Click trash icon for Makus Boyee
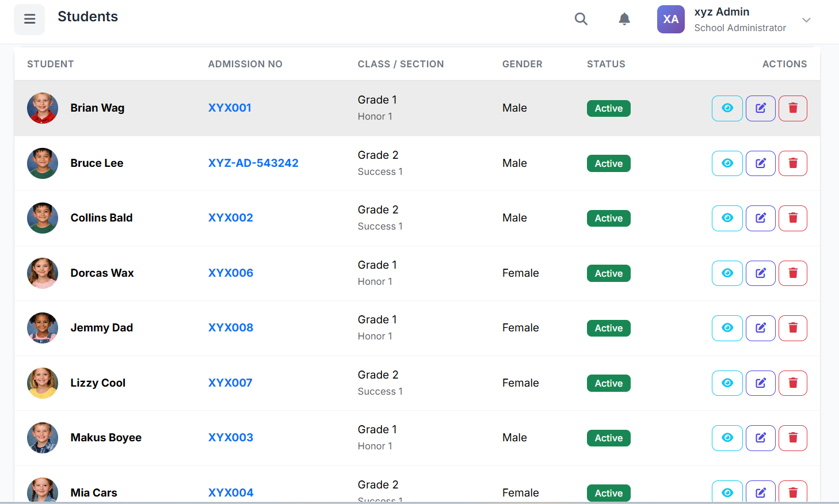 coord(792,438)
